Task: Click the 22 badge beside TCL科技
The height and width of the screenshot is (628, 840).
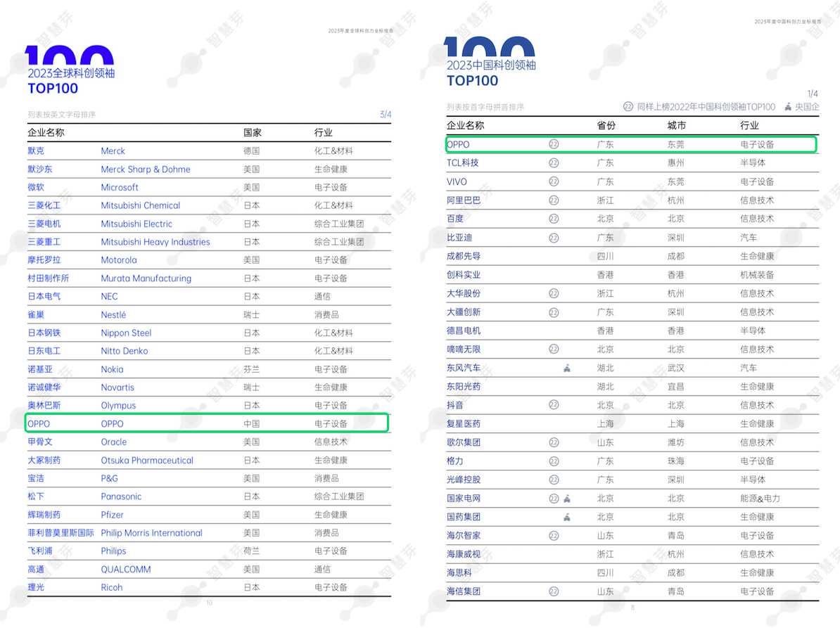Action: tap(554, 162)
